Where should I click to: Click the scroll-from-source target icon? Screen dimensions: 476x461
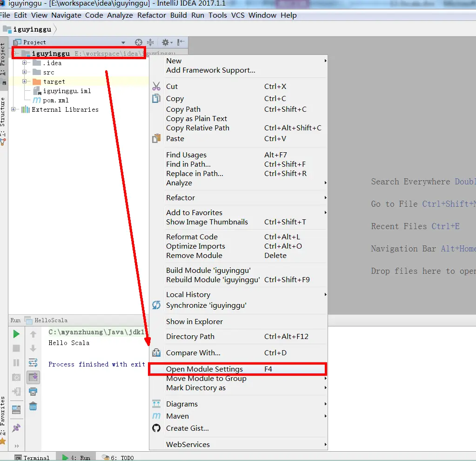(x=139, y=42)
